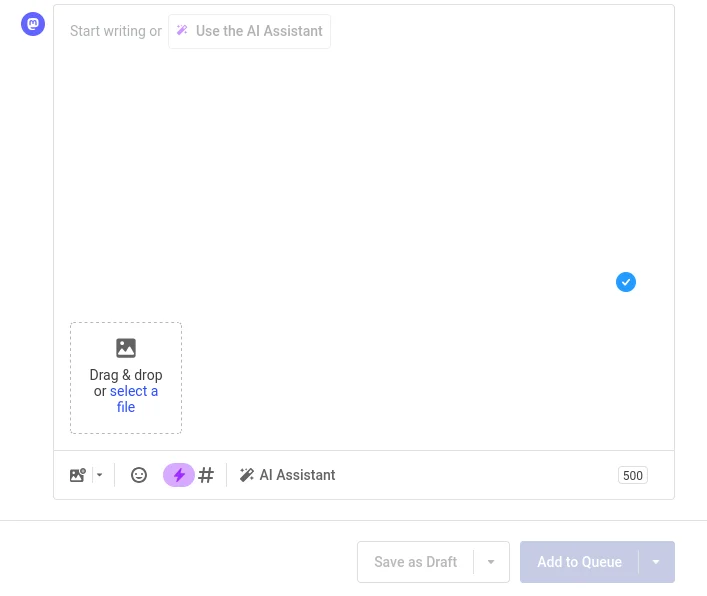
Task: Click the Mastodon channel avatar icon
Action: [33, 24]
